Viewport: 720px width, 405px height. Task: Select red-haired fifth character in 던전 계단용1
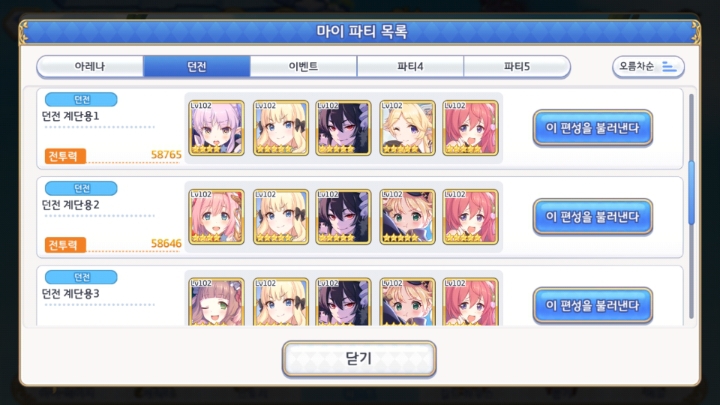coord(471,128)
